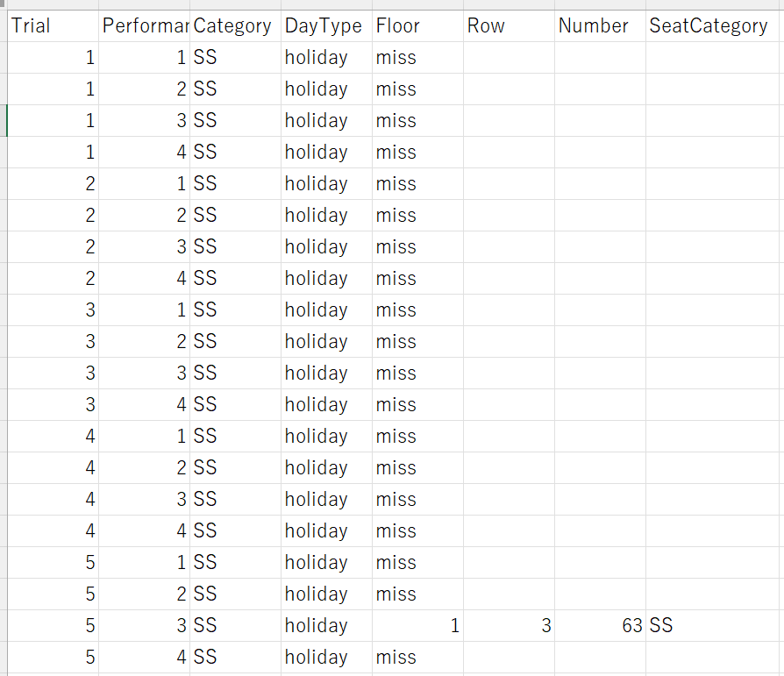Select "miss" in Trial 5, Performance 4 row
The image size is (784, 676).
[417, 658]
